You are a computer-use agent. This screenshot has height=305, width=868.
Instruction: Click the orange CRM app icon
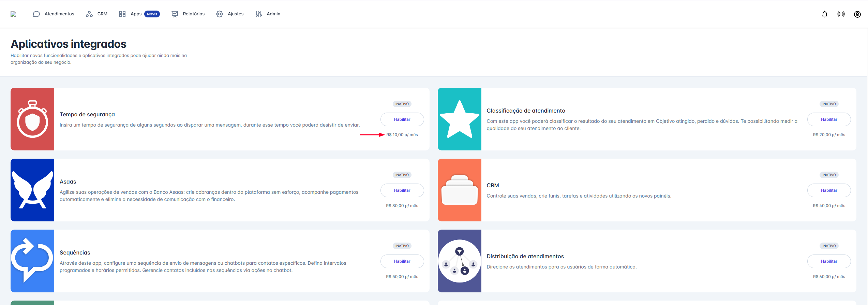tap(459, 190)
